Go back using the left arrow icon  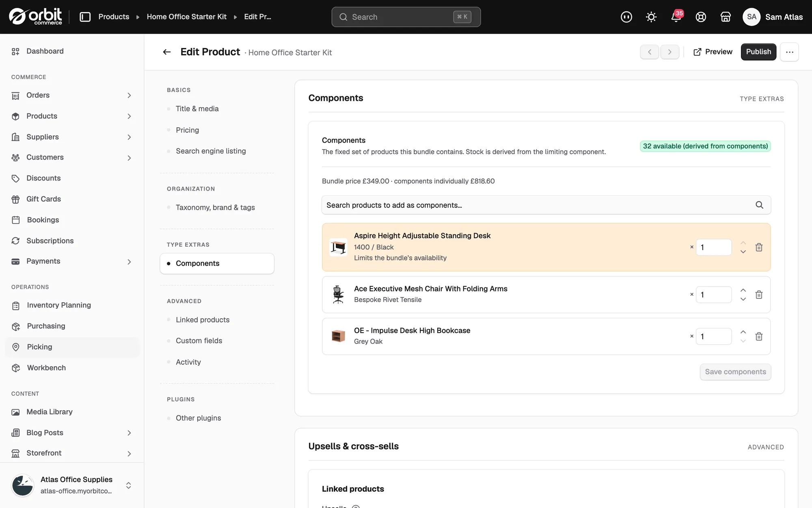tap(167, 52)
